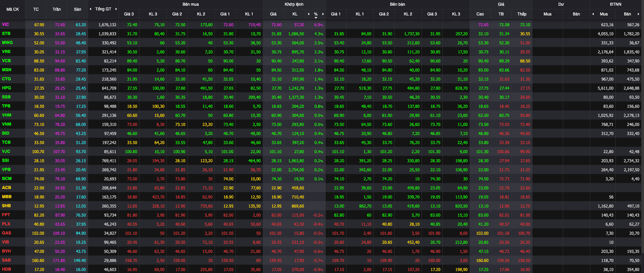This screenshot has width=644, height=273.
Task: Open the HDB stock symbol
Action: (x=6, y=269)
